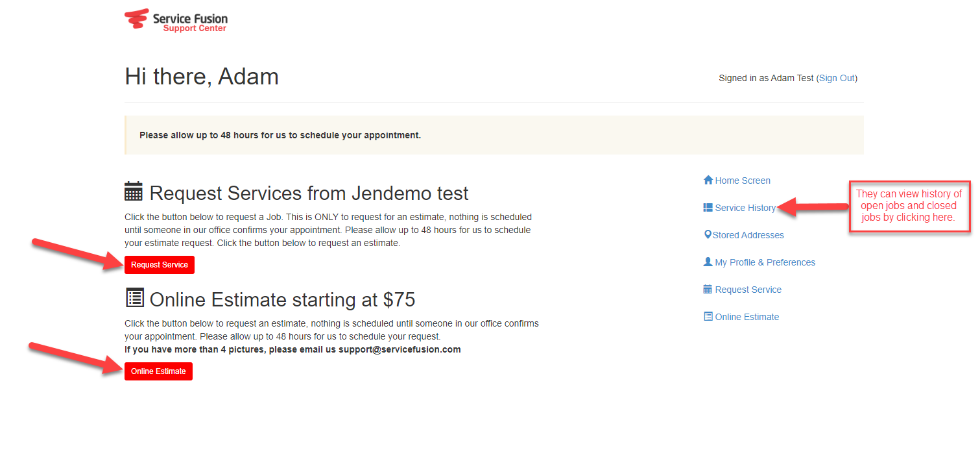This screenshot has width=980, height=472.
Task: Go to Stored Addresses link text
Action: click(x=748, y=235)
